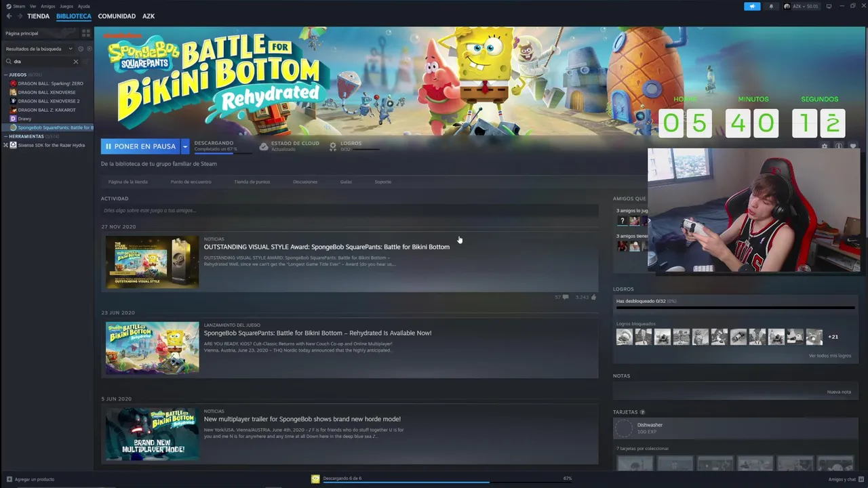This screenshot has width=868, height=488.
Task: Open the Punto de encuentro link
Action: coord(191,182)
